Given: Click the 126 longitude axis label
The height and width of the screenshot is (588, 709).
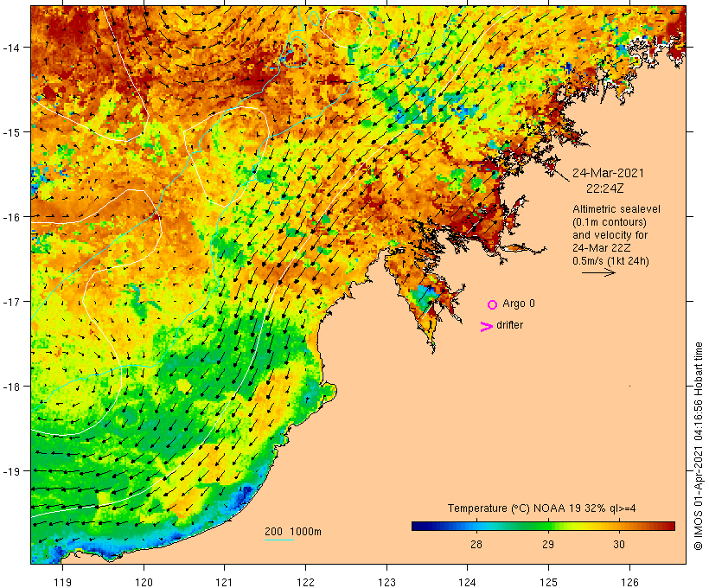Looking at the screenshot, I should (629, 583).
